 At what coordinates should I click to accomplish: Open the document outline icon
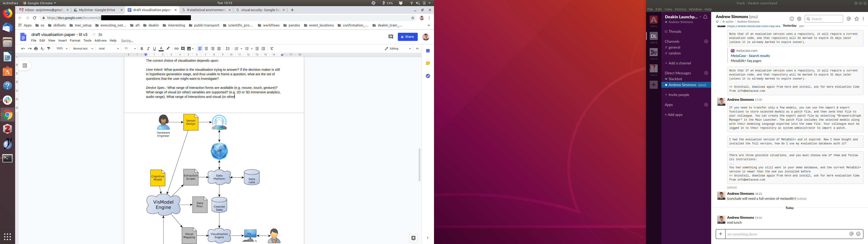[x=25, y=66]
